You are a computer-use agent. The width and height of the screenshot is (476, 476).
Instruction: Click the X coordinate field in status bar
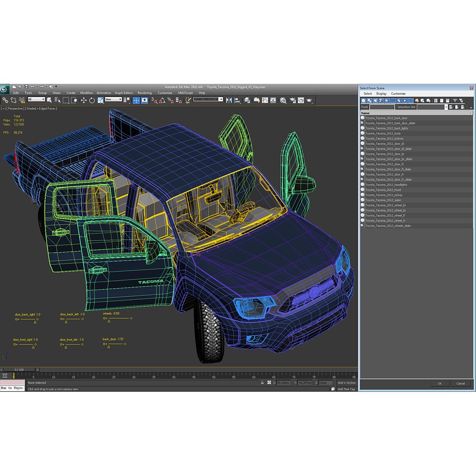pyautogui.click(x=283, y=383)
